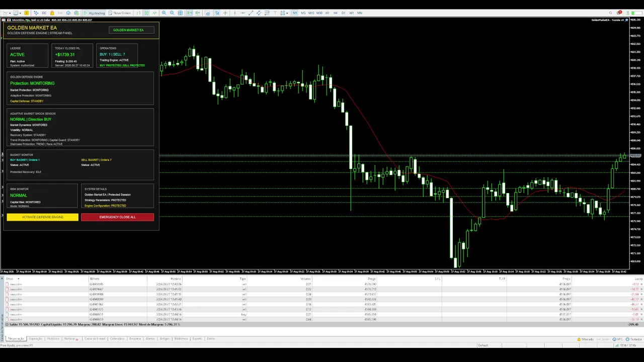The image size is (644, 362).
Task: Select the equidistant channel tool
Action: tap(258, 13)
